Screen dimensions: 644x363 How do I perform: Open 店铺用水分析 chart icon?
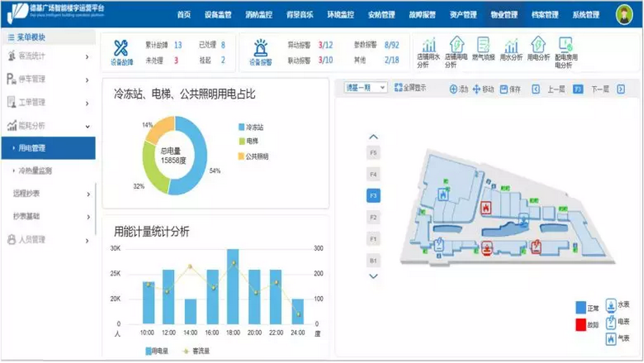pyautogui.click(x=429, y=46)
